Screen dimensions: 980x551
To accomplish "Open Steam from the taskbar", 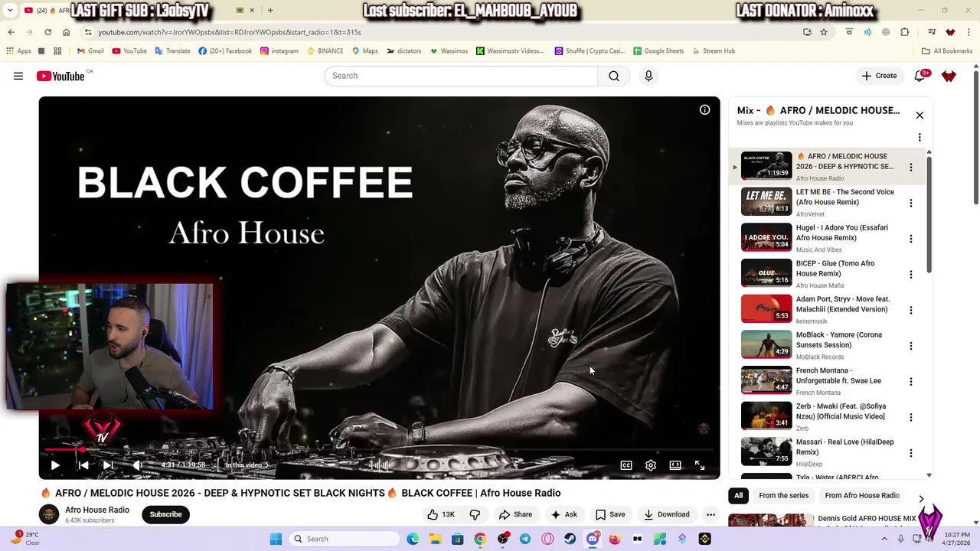I will 570,539.
